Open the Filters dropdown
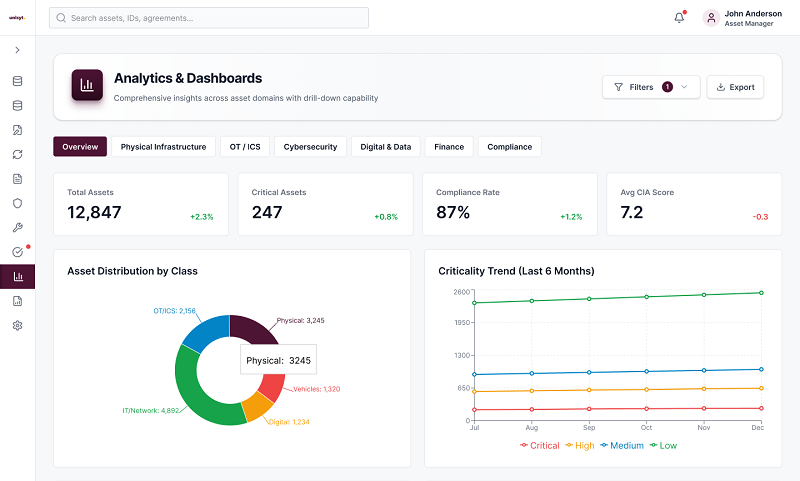 [651, 87]
